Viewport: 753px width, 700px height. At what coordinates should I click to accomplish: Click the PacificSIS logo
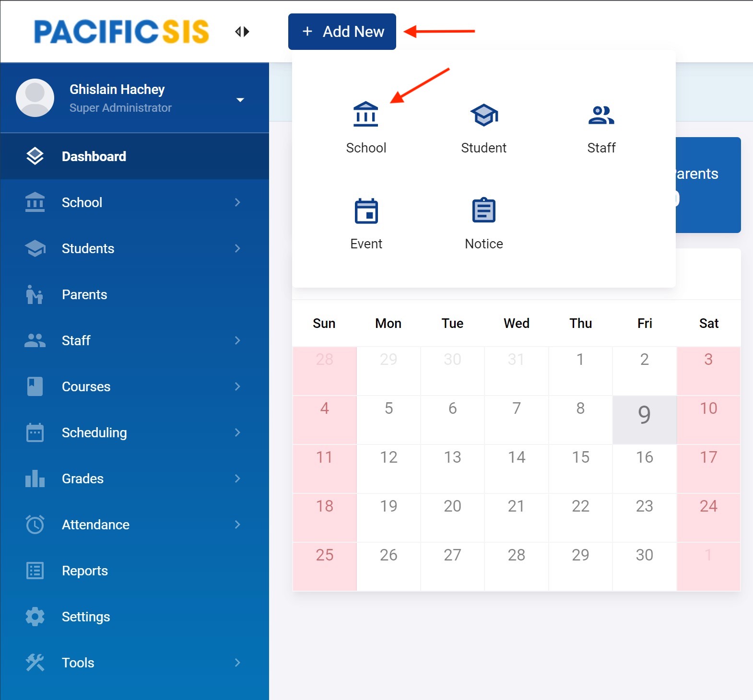122,32
